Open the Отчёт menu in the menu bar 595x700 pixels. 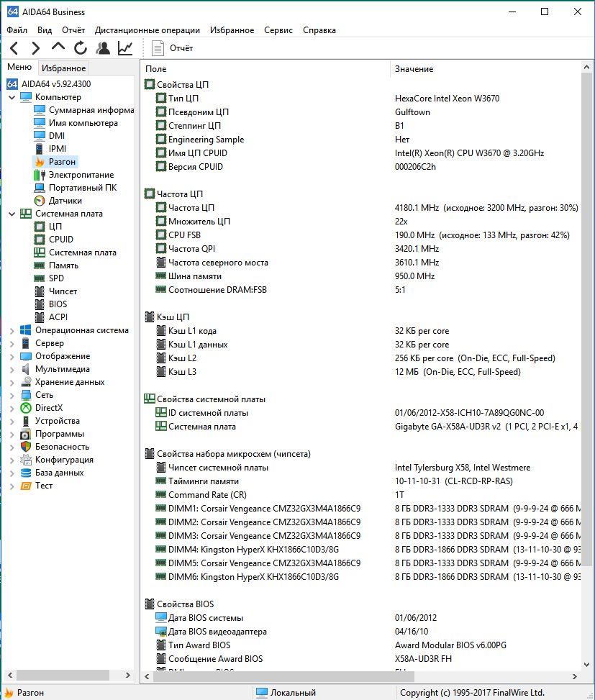tap(73, 30)
